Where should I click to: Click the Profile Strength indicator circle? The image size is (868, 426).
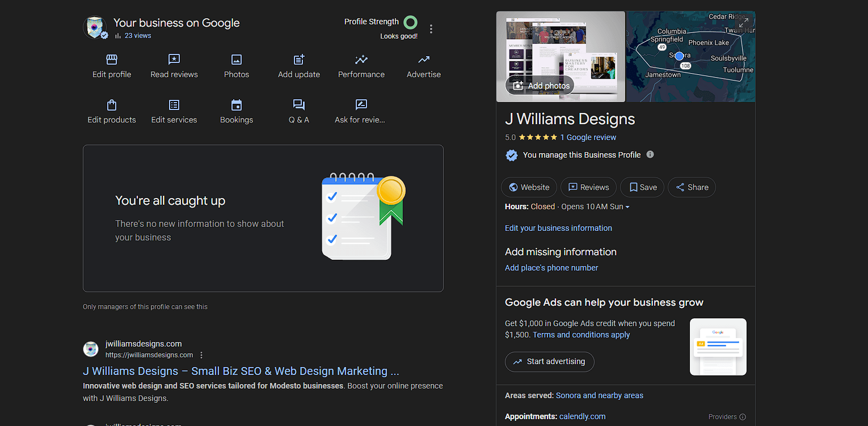click(410, 22)
